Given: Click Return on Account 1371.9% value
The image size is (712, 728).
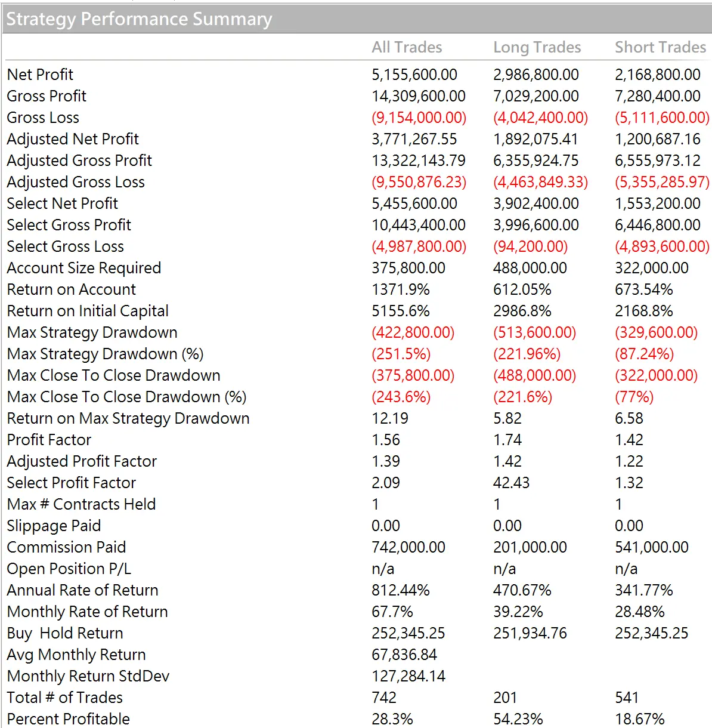Looking at the screenshot, I should tap(401, 289).
